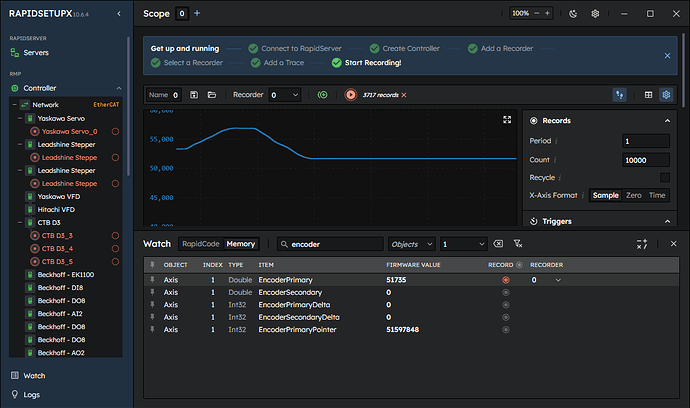This screenshot has width=690, height=408.
Task: Toggle the circle next to CTB D3_3
Action: pyautogui.click(x=115, y=235)
